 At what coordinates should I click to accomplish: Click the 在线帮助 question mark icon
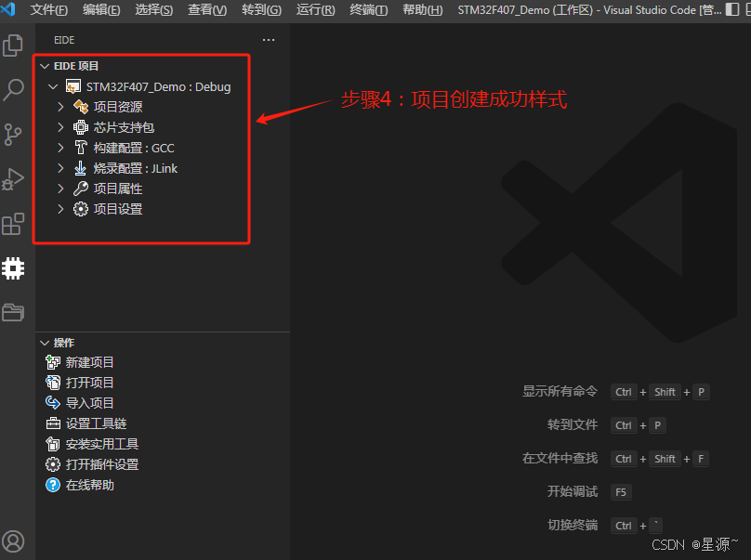pyautogui.click(x=53, y=485)
